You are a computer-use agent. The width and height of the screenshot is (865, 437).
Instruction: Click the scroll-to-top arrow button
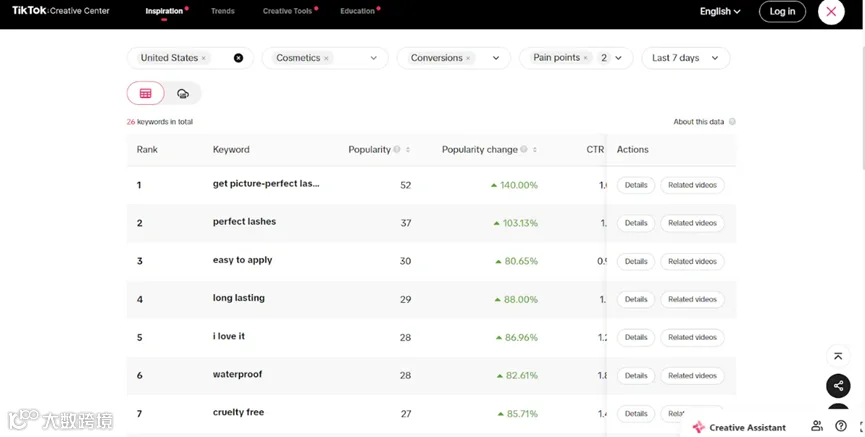(838, 355)
